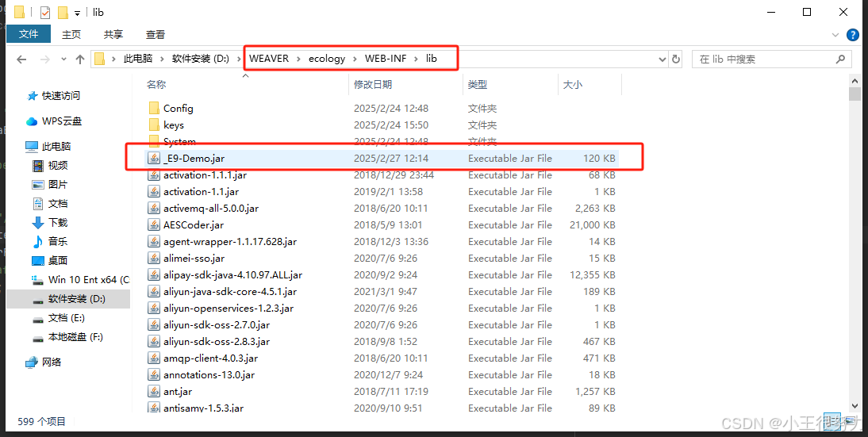This screenshot has height=437, width=868.
Task: Click the scrollbar down arrow of file list
Action: tap(855, 407)
